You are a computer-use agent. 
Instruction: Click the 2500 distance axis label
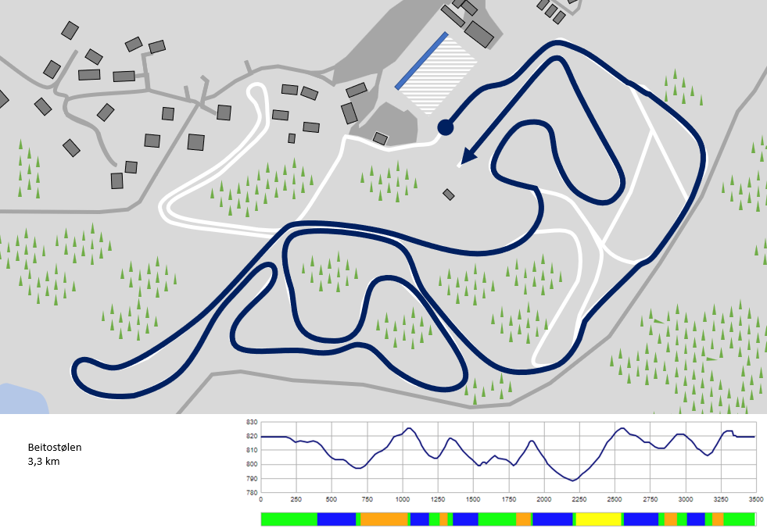[615, 499]
